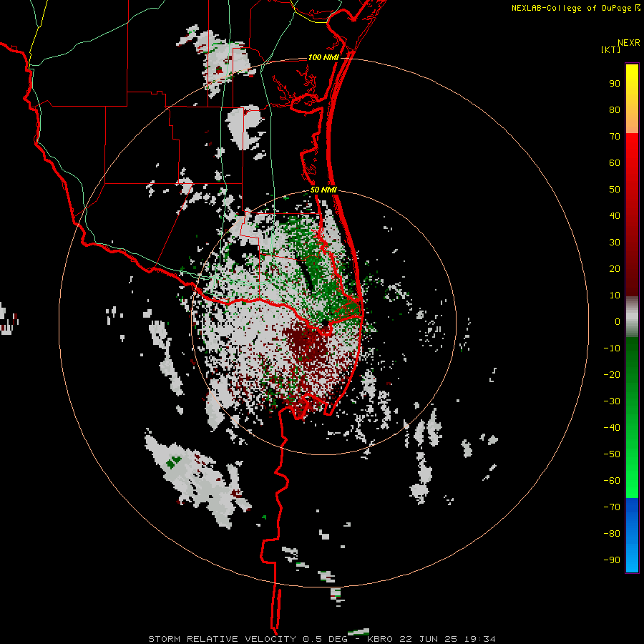Image resolution: width=644 pixels, height=644 pixels.
Task: Click the radar site marker at ring center
Action: click(324, 323)
